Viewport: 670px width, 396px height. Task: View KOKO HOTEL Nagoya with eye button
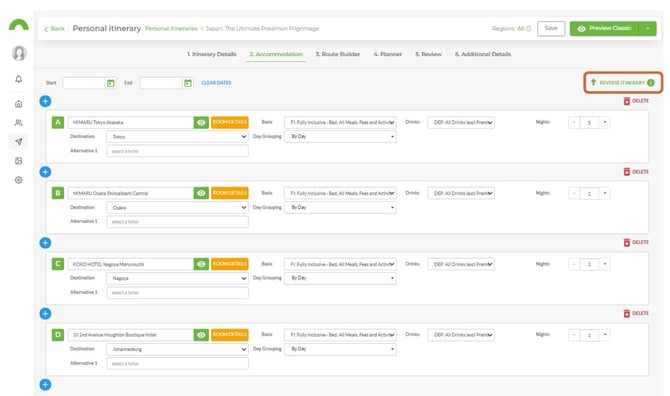point(201,264)
